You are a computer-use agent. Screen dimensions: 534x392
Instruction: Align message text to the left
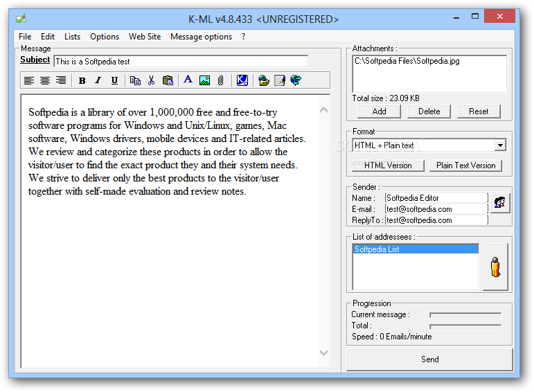coord(29,80)
